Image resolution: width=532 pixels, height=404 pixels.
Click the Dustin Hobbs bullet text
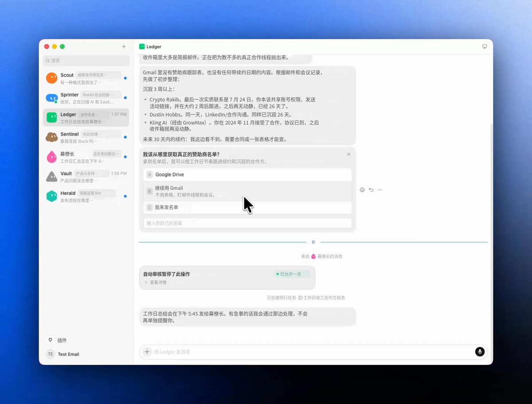point(220,114)
